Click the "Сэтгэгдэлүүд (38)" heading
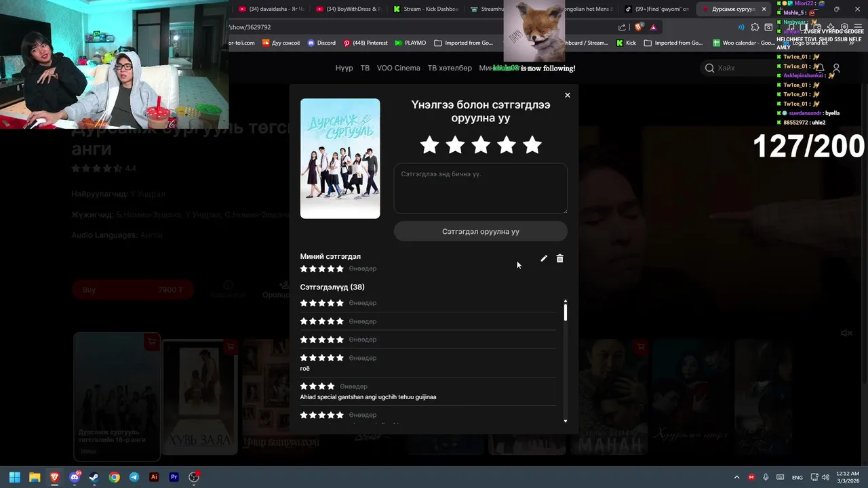The width and height of the screenshot is (868, 488). (332, 287)
